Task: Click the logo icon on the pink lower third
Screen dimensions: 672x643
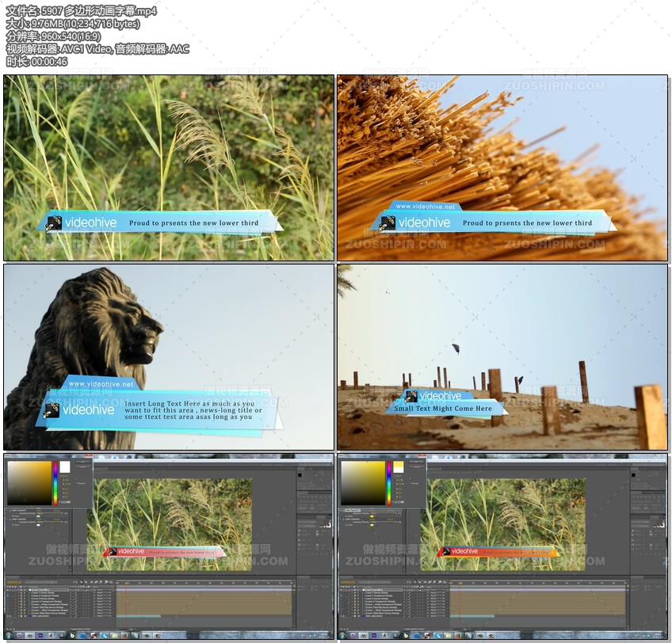Action: [113, 551]
